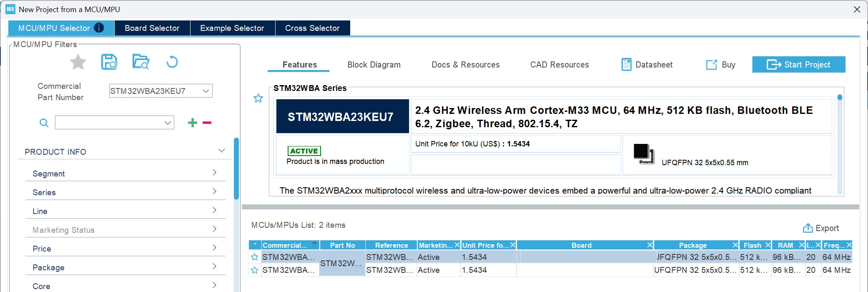The height and width of the screenshot is (292, 868).
Task: Open the Docs & Resources tab
Action: click(x=466, y=65)
